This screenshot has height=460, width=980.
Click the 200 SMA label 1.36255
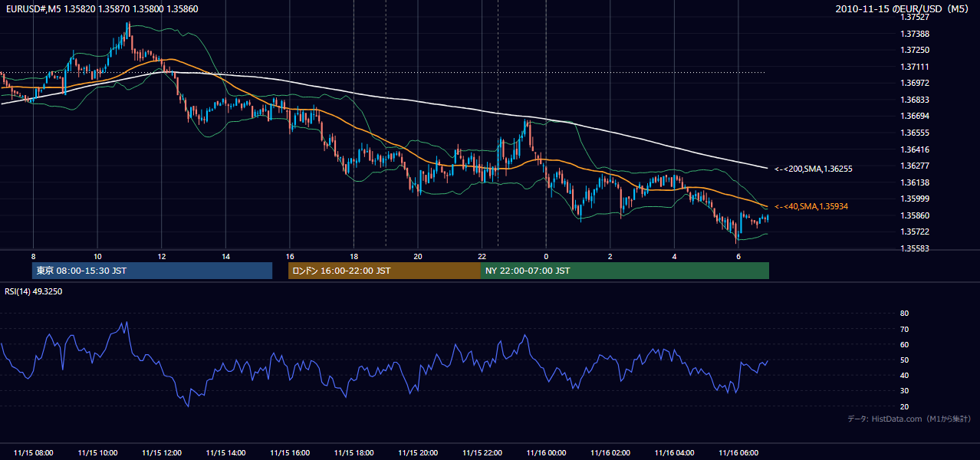click(x=813, y=169)
